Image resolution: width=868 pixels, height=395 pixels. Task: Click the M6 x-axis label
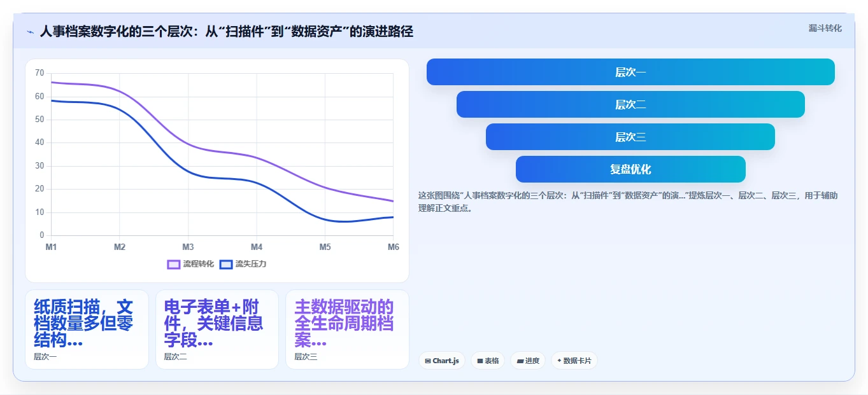(394, 247)
